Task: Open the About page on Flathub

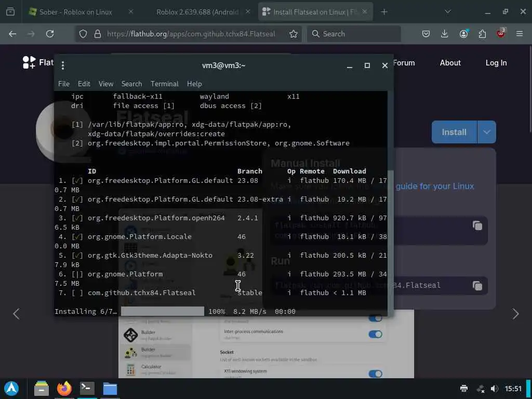Action: [450, 63]
